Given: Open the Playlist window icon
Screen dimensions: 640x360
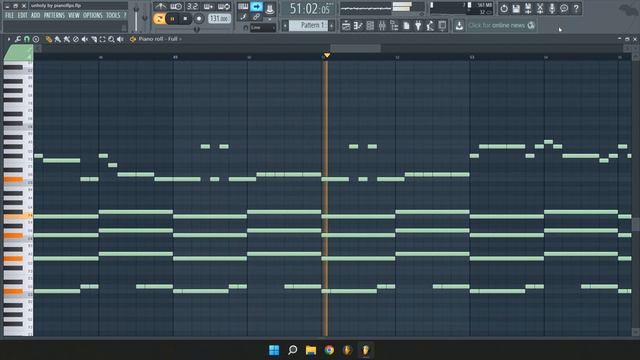Looking at the screenshot, I should click(x=346, y=26).
